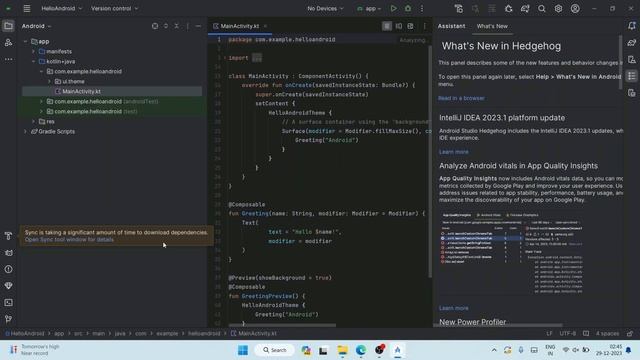Hide the Project panel with minus icon

(198, 26)
